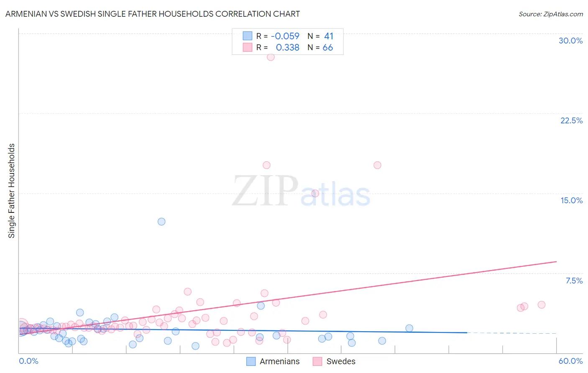Click the Single Father Households axis title

tap(12, 191)
